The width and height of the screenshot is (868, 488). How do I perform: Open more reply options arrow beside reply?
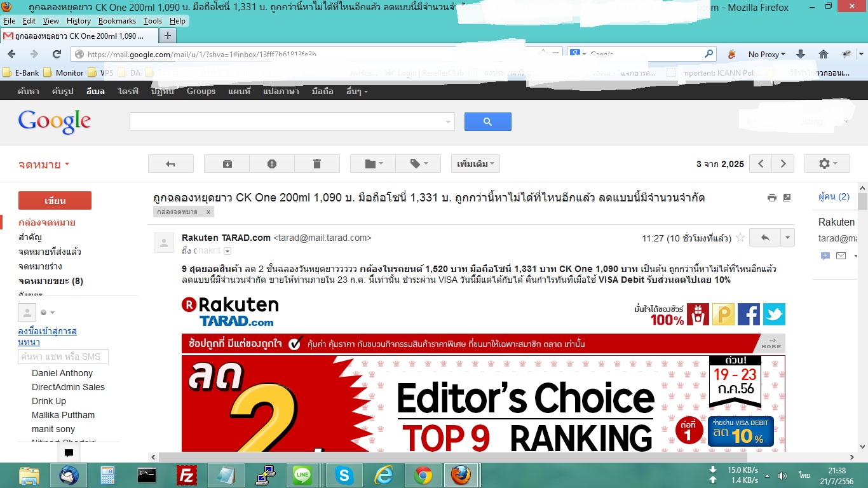click(x=788, y=238)
